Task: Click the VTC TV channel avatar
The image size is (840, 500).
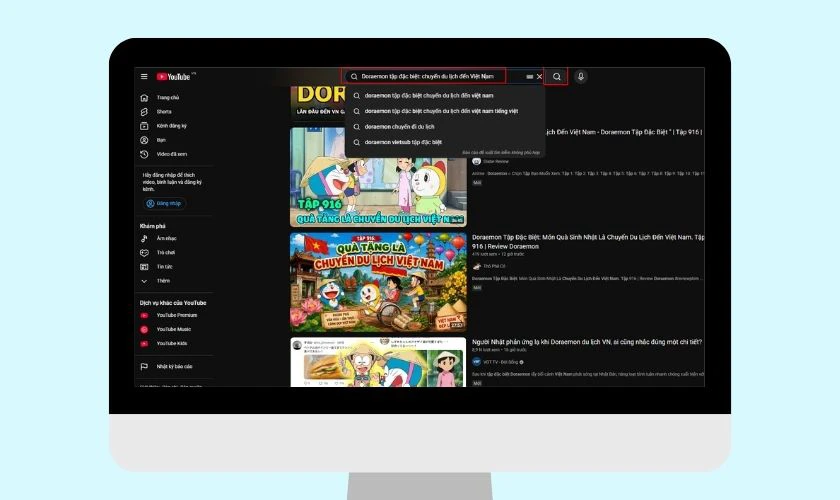Action: pyautogui.click(x=476, y=362)
